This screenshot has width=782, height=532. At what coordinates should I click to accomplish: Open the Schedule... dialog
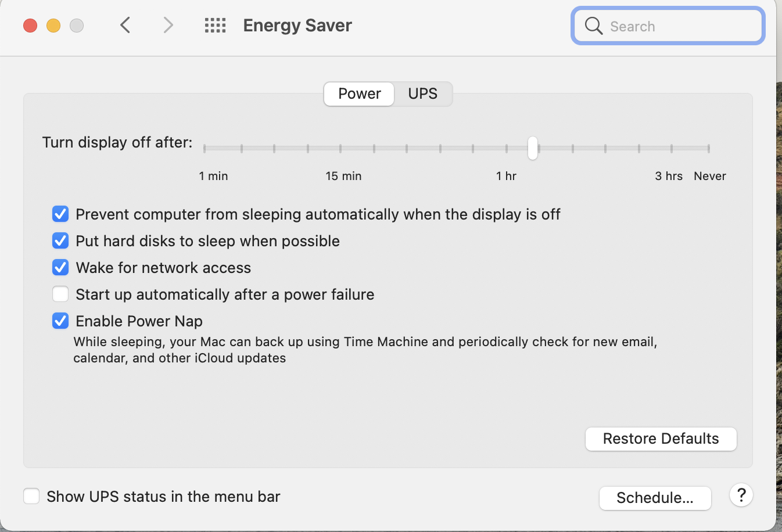tap(655, 498)
